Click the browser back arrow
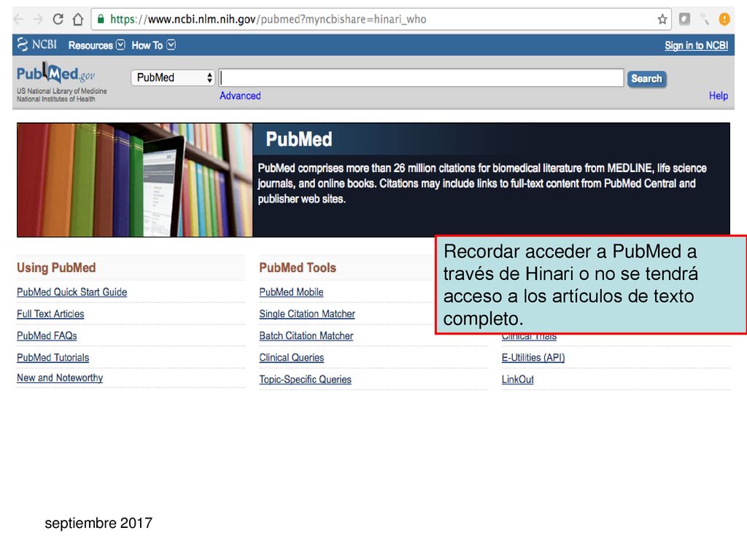 tap(18, 19)
